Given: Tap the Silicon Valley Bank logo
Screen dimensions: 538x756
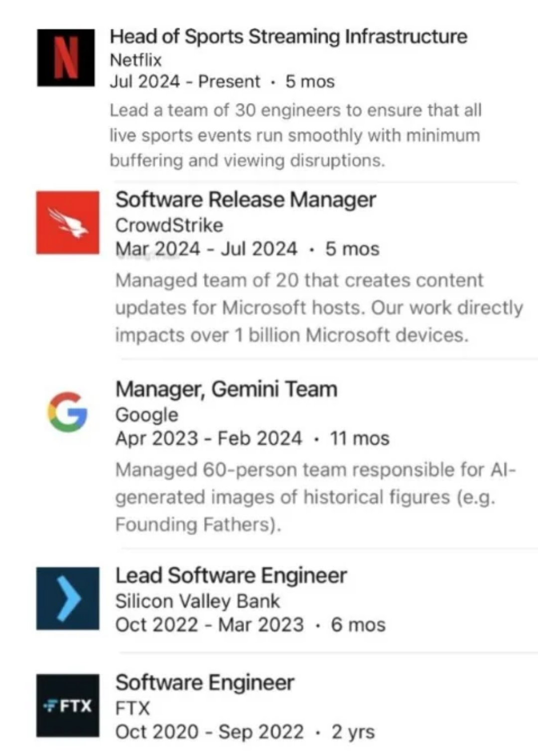Looking at the screenshot, I should [68, 598].
